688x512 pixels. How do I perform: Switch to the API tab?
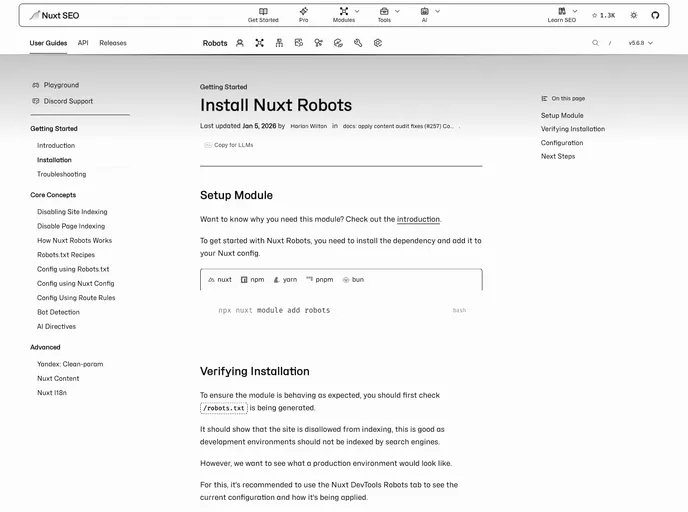coord(83,43)
